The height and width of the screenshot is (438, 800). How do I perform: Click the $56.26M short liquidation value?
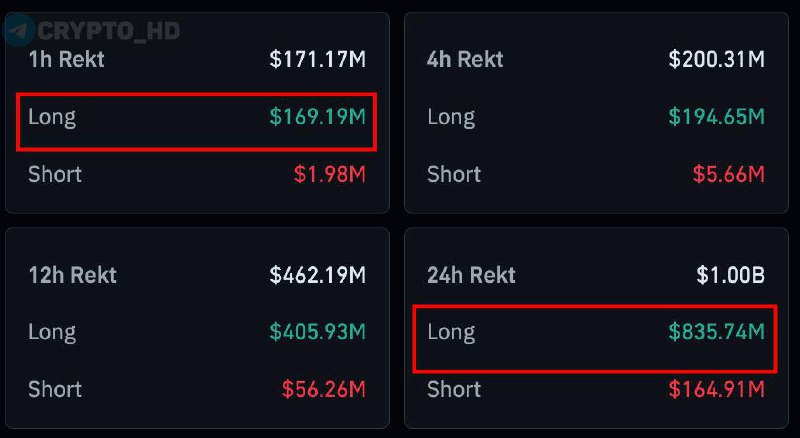(x=323, y=389)
